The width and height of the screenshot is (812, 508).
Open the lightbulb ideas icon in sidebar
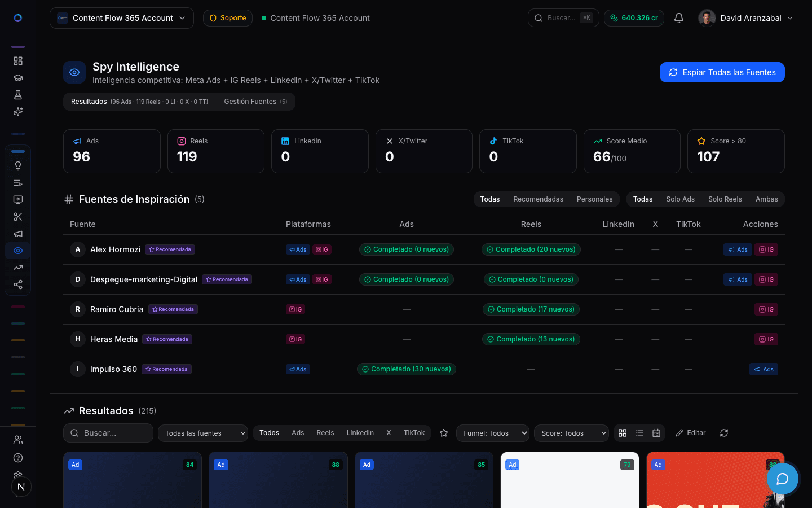[18, 166]
